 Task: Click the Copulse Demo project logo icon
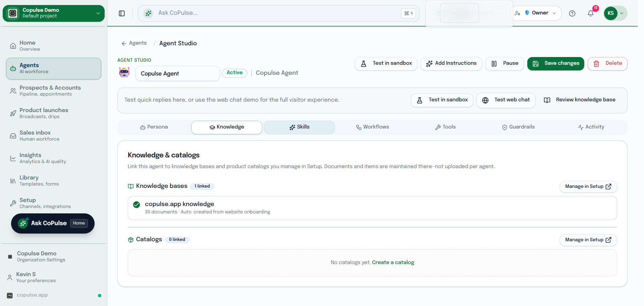[13, 13]
